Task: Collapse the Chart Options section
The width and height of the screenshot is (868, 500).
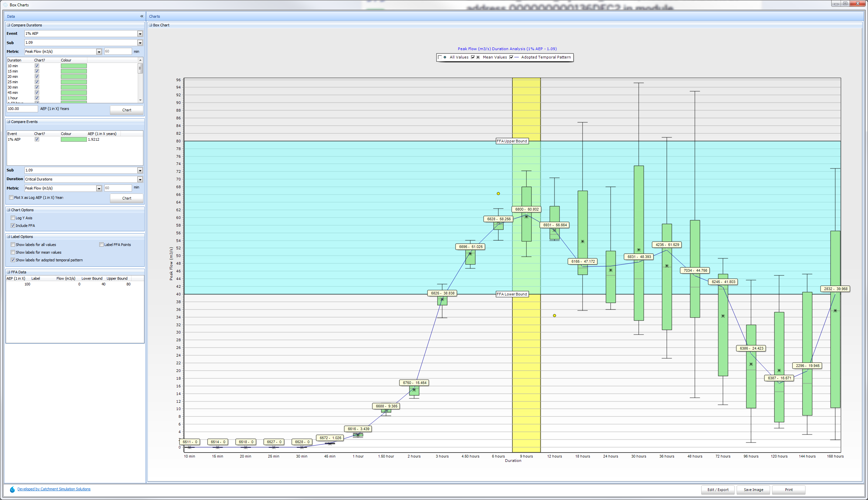Action: click(9, 210)
